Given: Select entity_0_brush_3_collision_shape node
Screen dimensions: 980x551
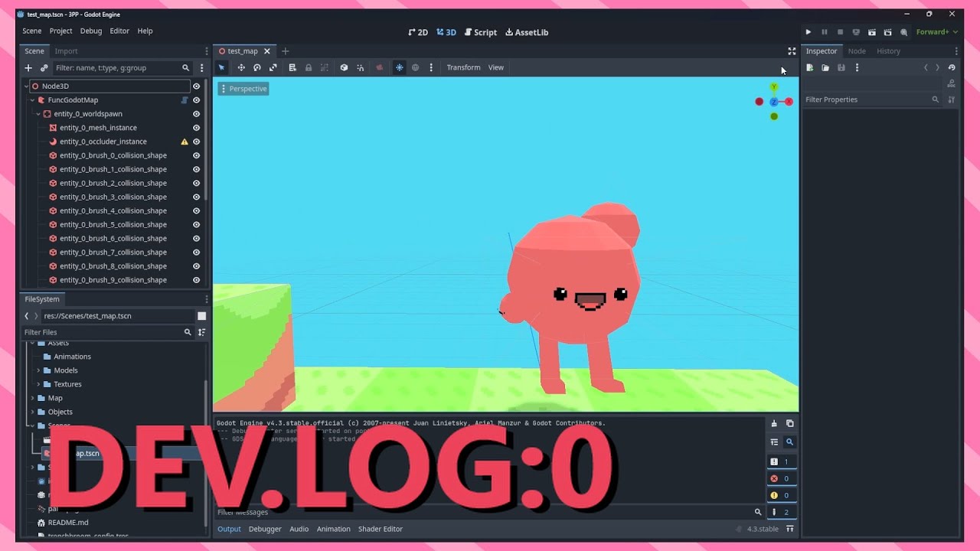Looking at the screenshot, I should [113, 197].
